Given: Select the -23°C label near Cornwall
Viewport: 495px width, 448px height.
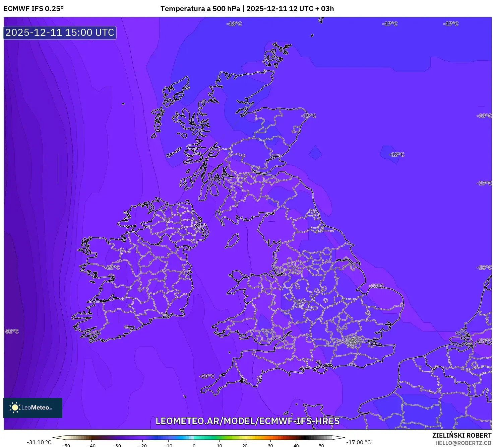Looking at the screenshot, I should 206,376.
